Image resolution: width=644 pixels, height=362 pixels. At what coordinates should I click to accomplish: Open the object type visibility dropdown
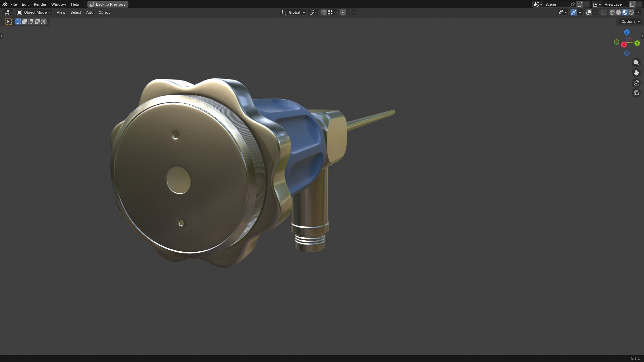[x=563, y=12]
